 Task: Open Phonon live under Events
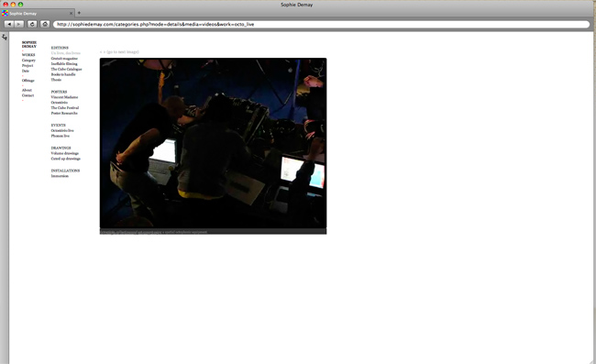point(60,136)
